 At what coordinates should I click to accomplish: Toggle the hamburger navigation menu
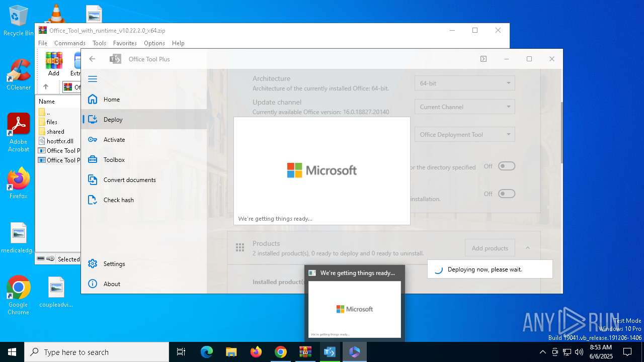coord(93,79)
